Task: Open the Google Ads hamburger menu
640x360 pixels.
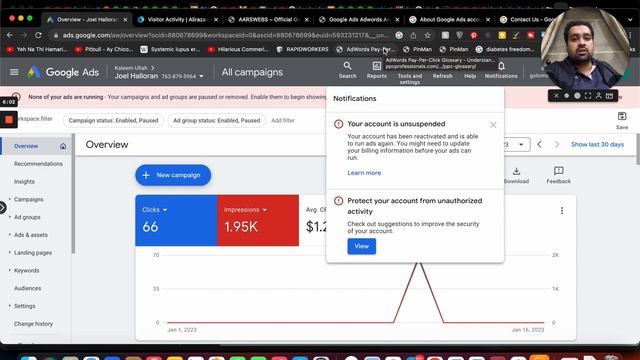Action: pos(14,72)
